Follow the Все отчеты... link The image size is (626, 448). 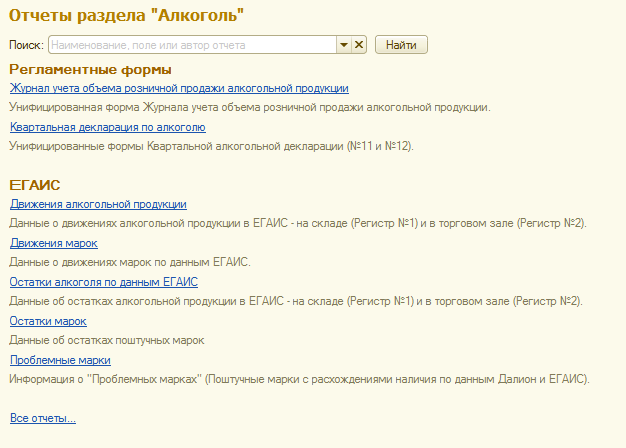point(43,418)
